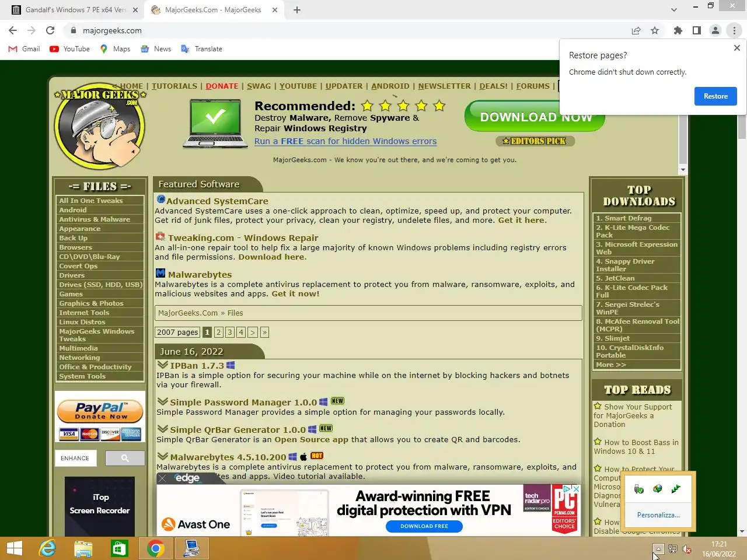Image resolution: width=747 pixels, height=560 pixels.
Task: Open the Chrome three-dot menu
Action: (x=734, y=30)
